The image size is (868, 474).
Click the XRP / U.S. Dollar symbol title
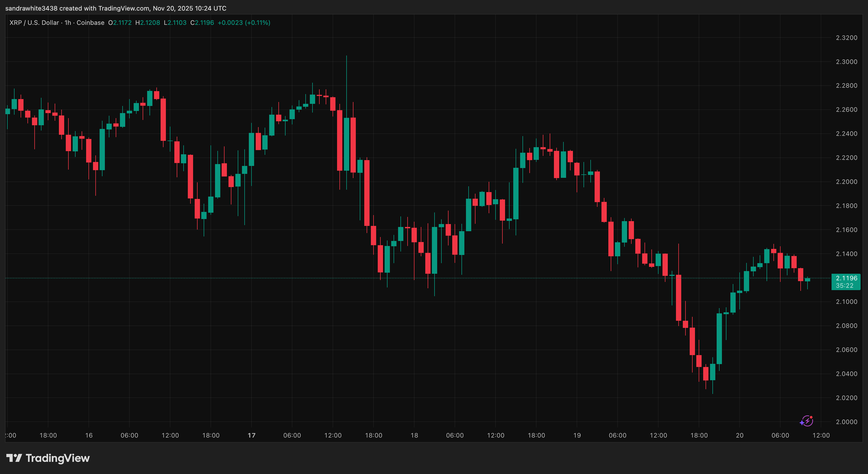[34, 22]
